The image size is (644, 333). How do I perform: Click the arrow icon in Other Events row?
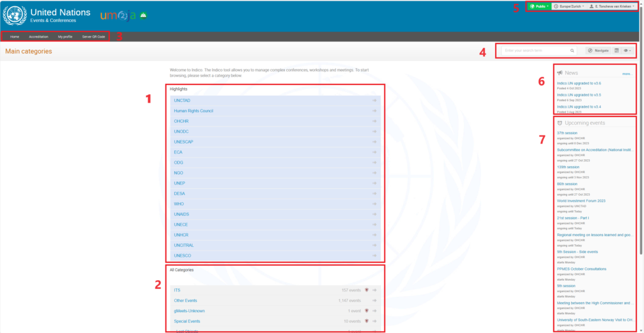374,300
